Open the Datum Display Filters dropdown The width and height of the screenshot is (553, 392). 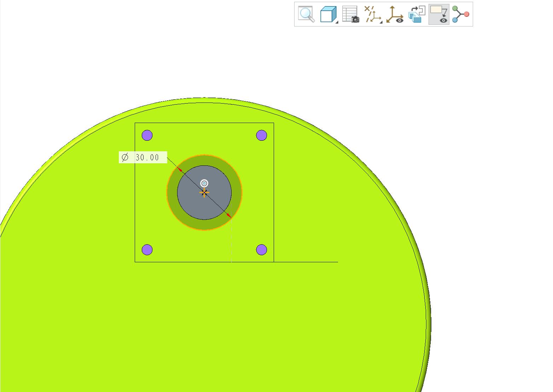pyautogui.click(x=373, y=14)
